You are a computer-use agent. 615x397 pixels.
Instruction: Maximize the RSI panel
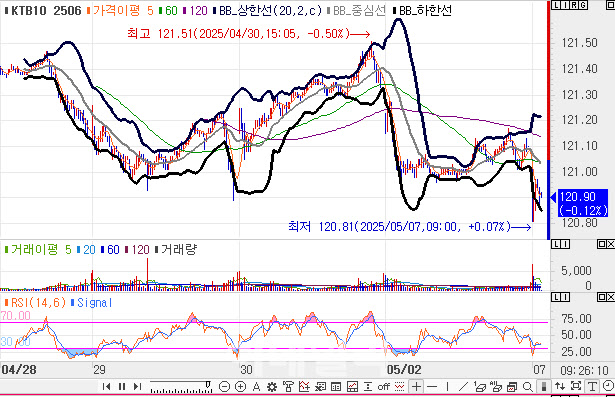point(602,297)
